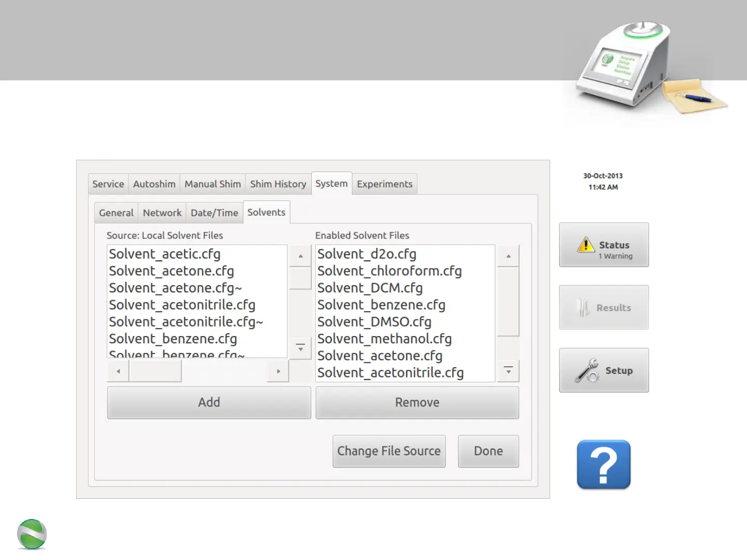Select Solvent_acetonitrile.cfg in enabled solvent files
Viewport: 747px width, 560px height.
click(x=405, y=373)
